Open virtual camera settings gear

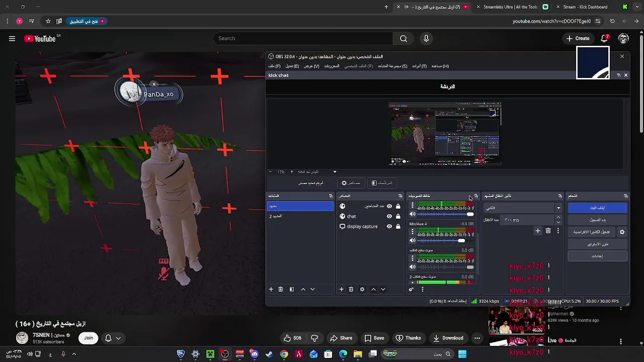[622, 232]
